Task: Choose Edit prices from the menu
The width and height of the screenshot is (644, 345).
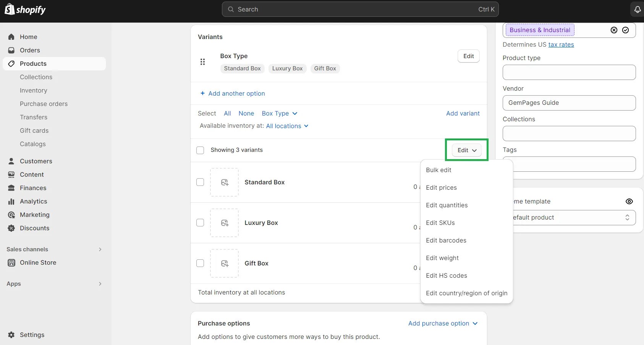Action: point(441,187)
